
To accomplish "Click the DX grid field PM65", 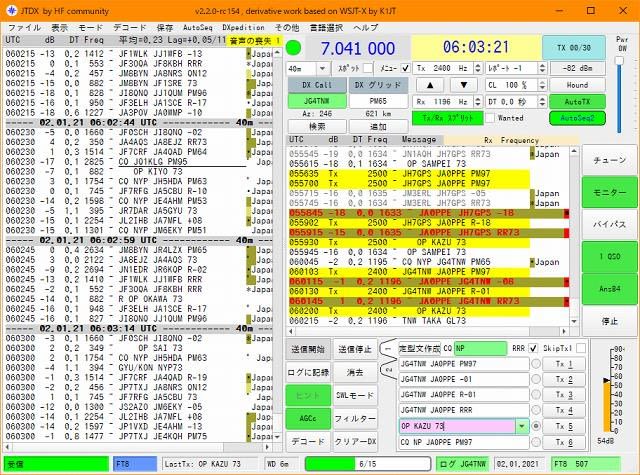I will coord(378,101).
